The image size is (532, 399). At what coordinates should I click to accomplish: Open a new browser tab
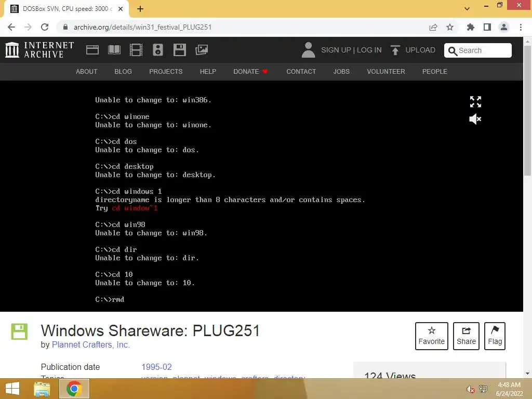(x=140, y=9)
